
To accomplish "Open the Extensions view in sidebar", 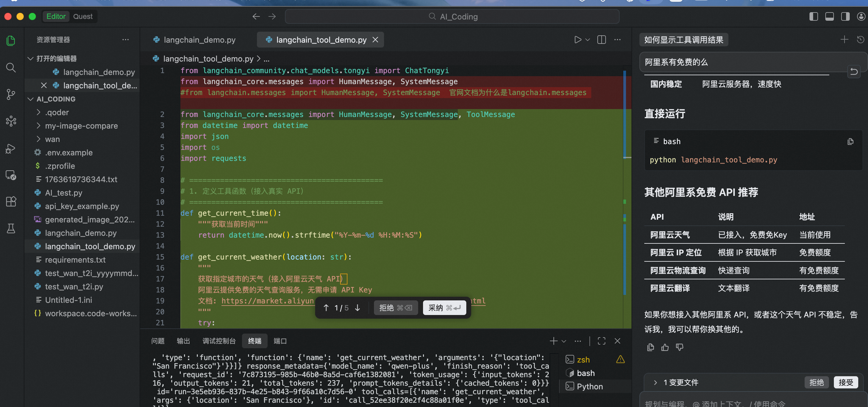I will click(11, 201).
